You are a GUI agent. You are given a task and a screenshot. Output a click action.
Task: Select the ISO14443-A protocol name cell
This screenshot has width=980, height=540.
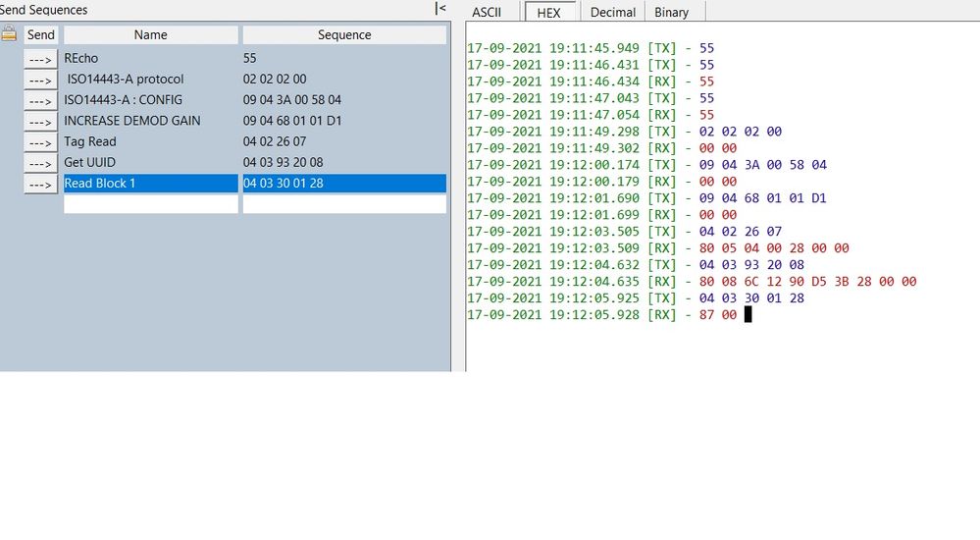pos(151,79)
